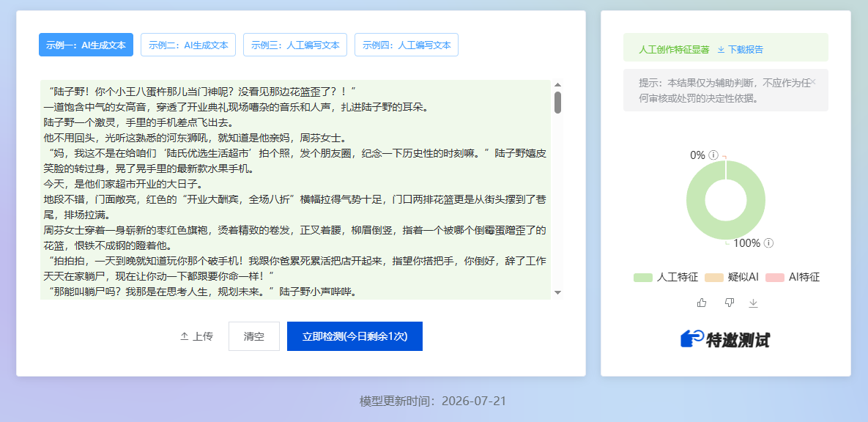The image size is (868, 422).
Task: Start detection with 立即检测 button
Action: [355, 336]
